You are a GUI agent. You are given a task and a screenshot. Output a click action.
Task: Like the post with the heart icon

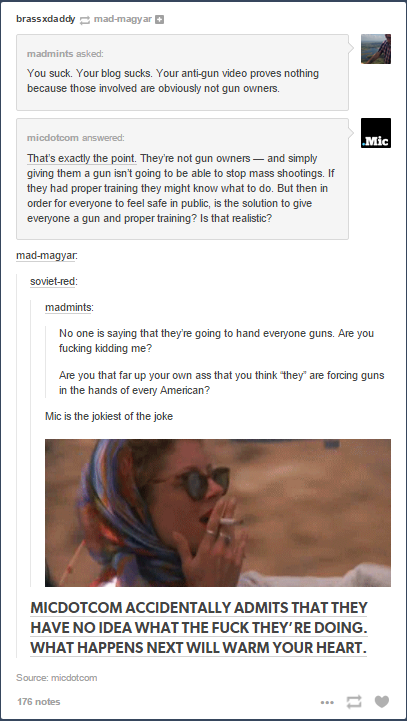click(x=382, y=702)
